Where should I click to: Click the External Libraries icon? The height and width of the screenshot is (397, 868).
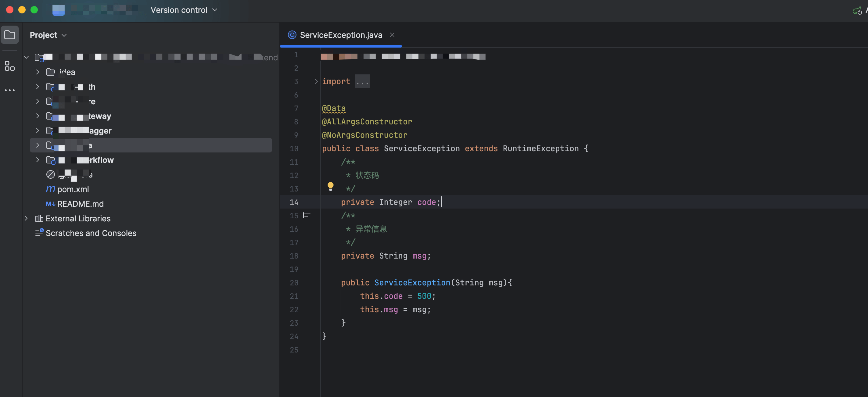click(x=39, y=218)
